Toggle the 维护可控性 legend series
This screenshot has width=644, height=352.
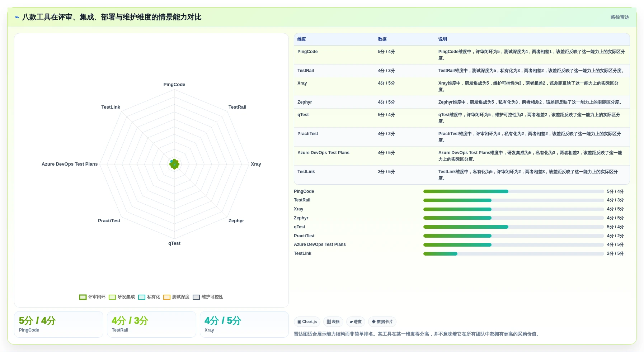[208, 297]
